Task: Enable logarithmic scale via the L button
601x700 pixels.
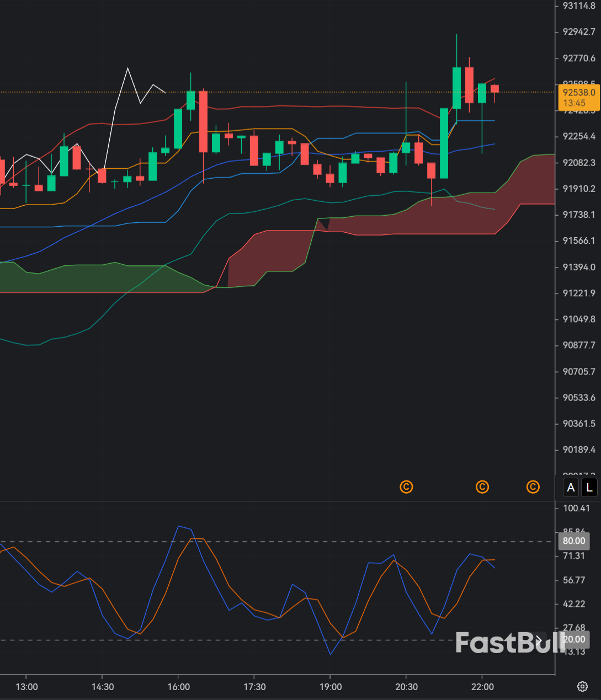Action: 589,488
